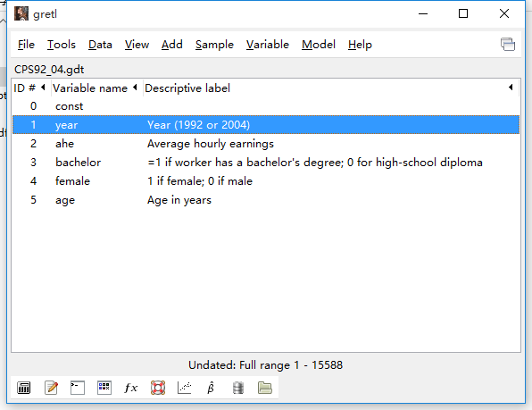Open the help lifebuoy icon
The width and height of the screenshot is (532, 410).
(158, 388)
